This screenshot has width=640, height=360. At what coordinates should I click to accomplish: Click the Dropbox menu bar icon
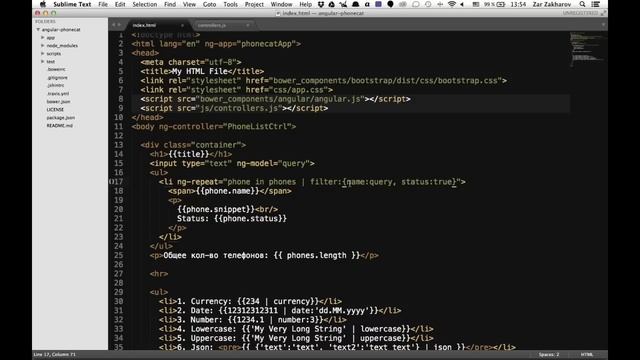pos(321,4)
